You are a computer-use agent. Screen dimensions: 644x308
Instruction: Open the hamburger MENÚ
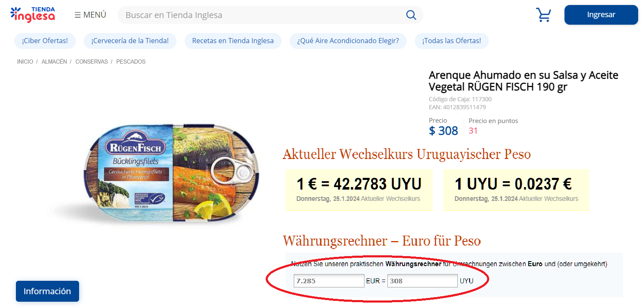click(90, 15)
